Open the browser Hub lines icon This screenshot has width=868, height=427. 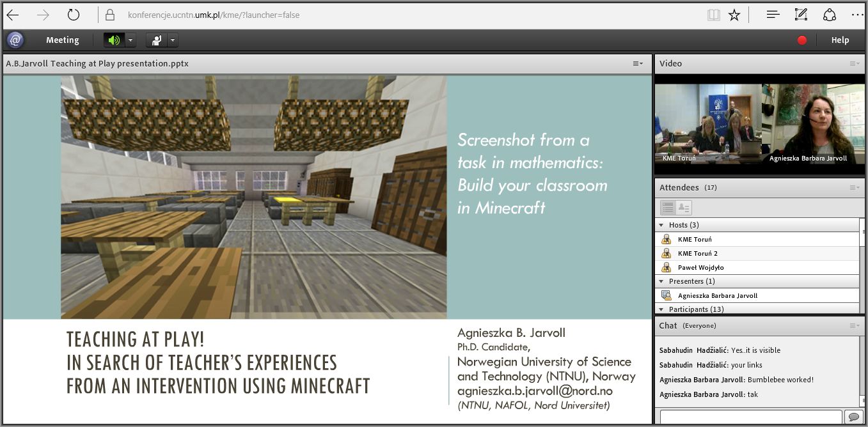(x=773, y=15)
